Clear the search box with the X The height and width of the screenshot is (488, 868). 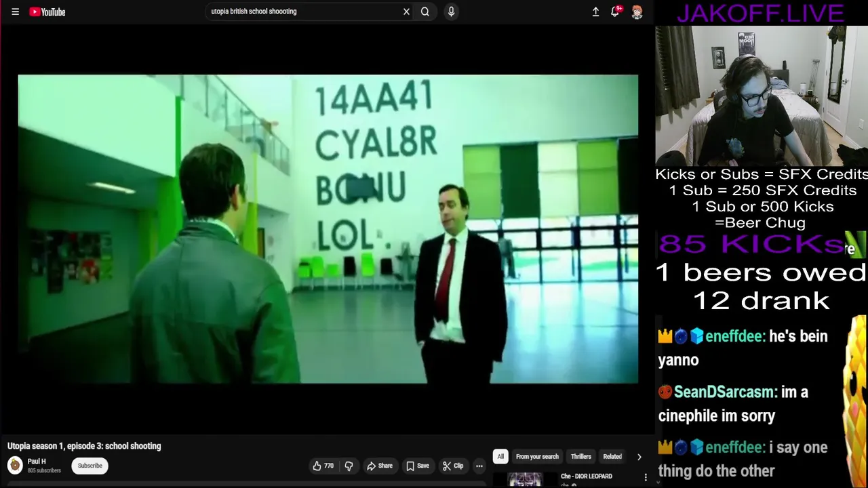[x=406, y=12]
